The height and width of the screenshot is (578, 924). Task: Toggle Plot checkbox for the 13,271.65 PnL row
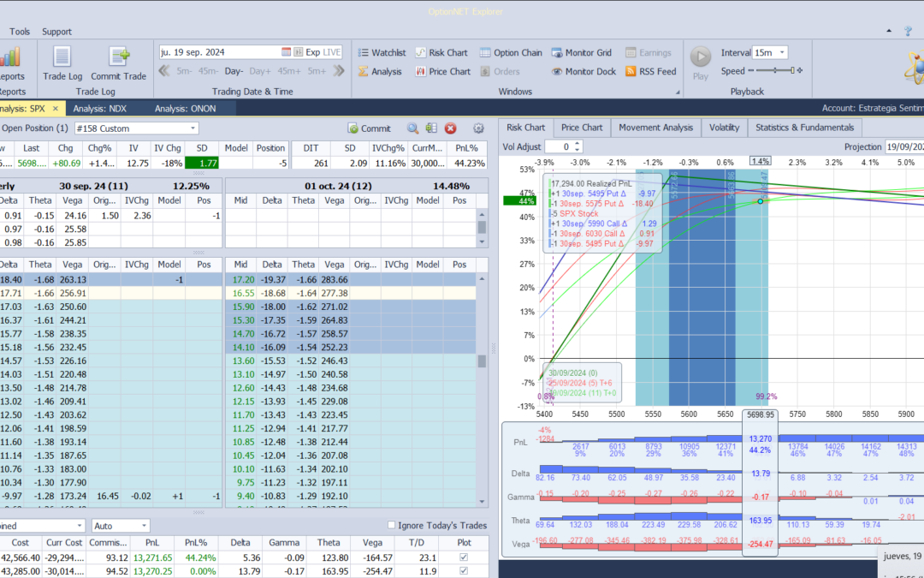pos(464,557)
